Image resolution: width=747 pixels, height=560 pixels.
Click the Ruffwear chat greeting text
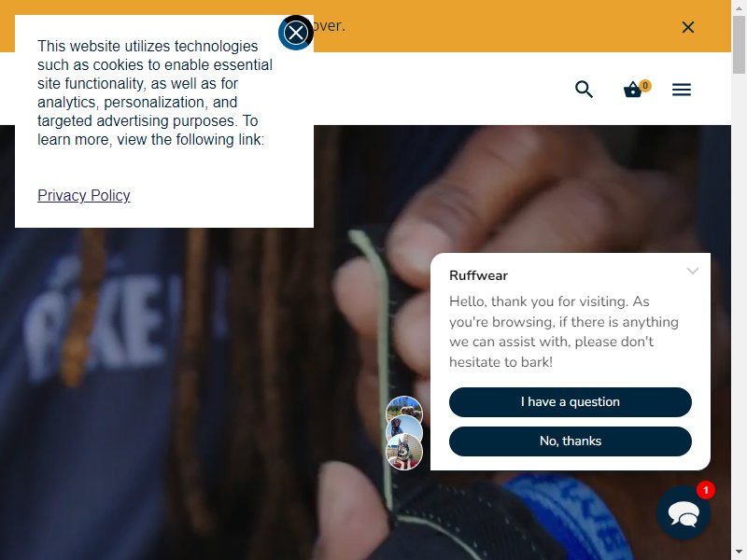[x=564, y=331]
